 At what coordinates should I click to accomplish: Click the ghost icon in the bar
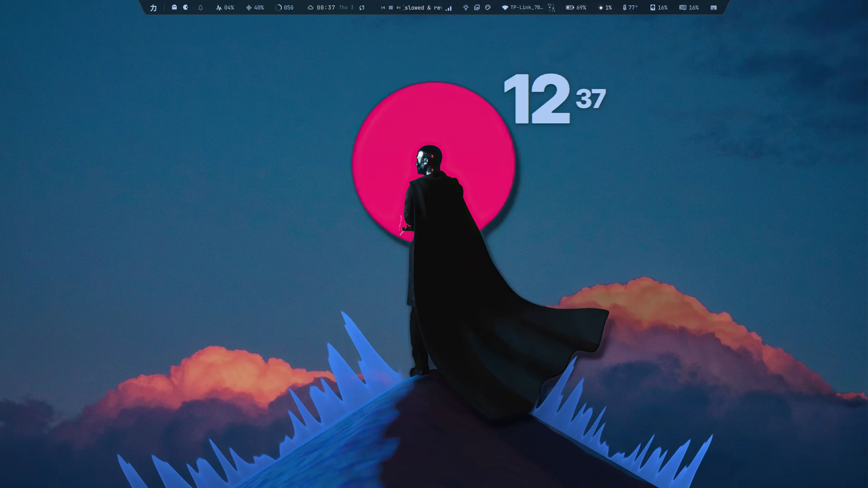click(x=174, y=7)
